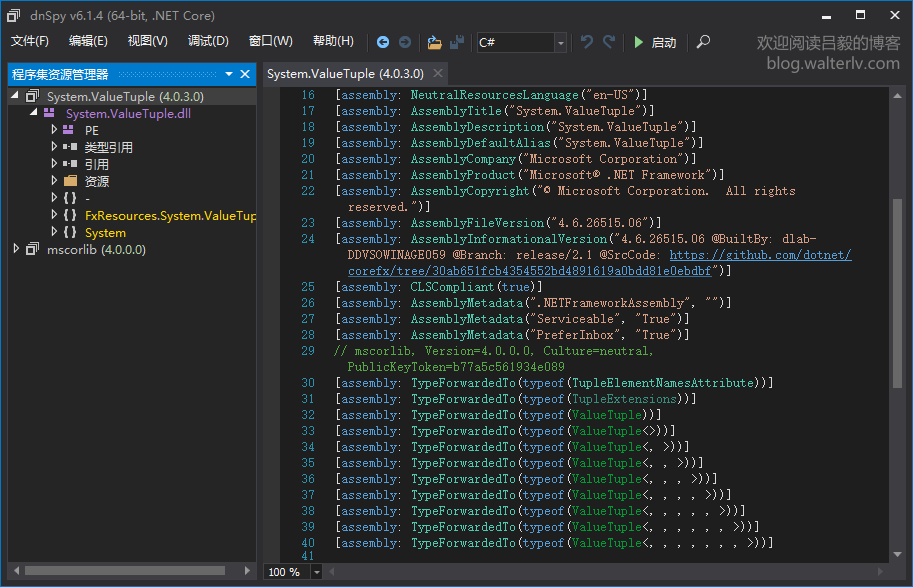
Task: Click the TupleExtensions type reference
Action: coord(624,399)
